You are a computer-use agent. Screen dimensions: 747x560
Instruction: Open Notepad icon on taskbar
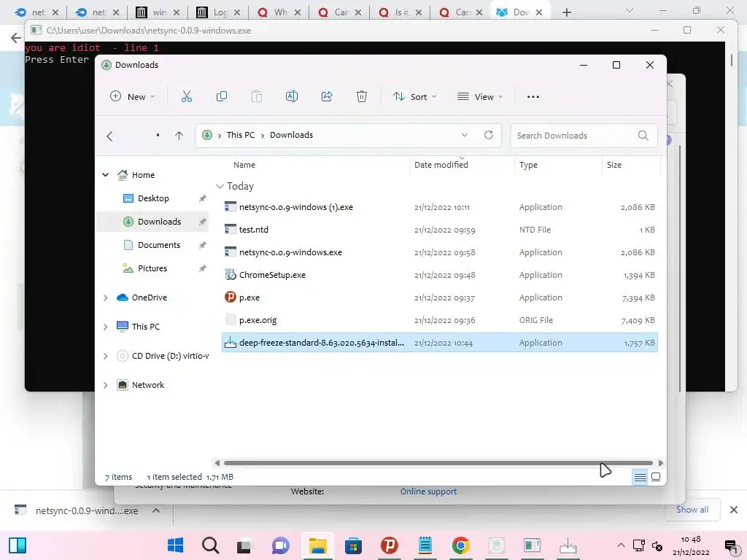[x=425, y=545]
